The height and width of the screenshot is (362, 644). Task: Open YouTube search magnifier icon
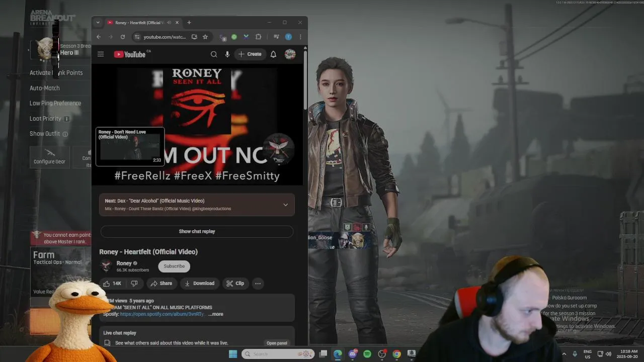coord(214,54)
